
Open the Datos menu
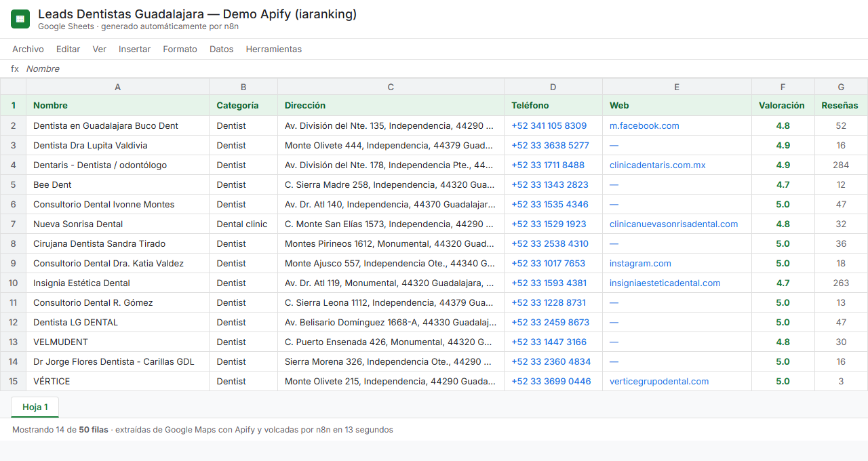[221, 49]
